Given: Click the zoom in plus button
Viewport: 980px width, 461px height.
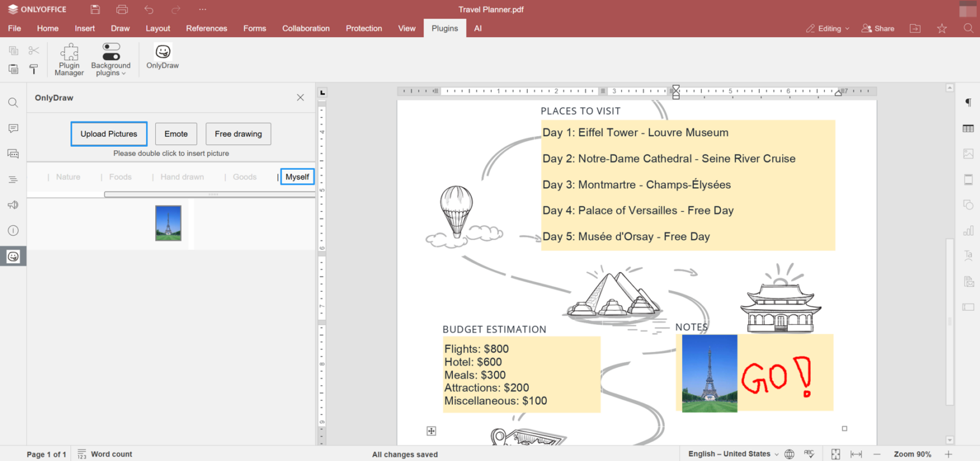Looking at the screenshot, I should [x=948, y=454].
